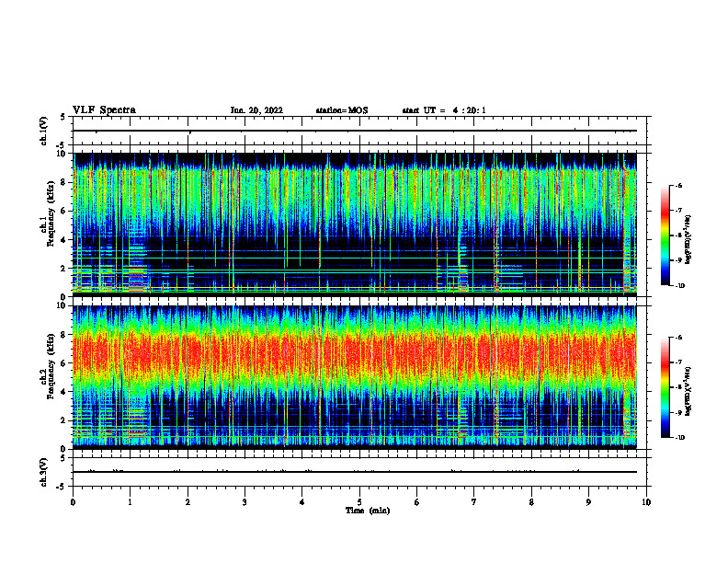
Task: Click the "-10" tick on the ch.2 colorbar
Action: pos(679,437)
